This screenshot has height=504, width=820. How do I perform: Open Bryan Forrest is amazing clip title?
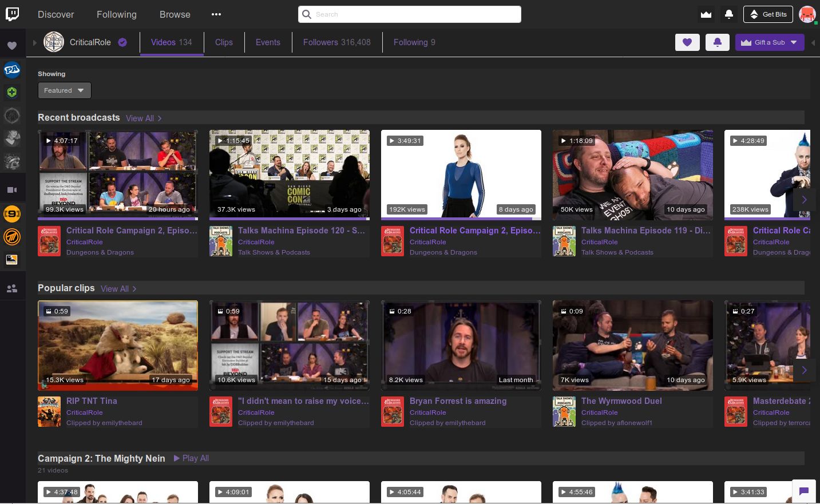tap(458, 401)
